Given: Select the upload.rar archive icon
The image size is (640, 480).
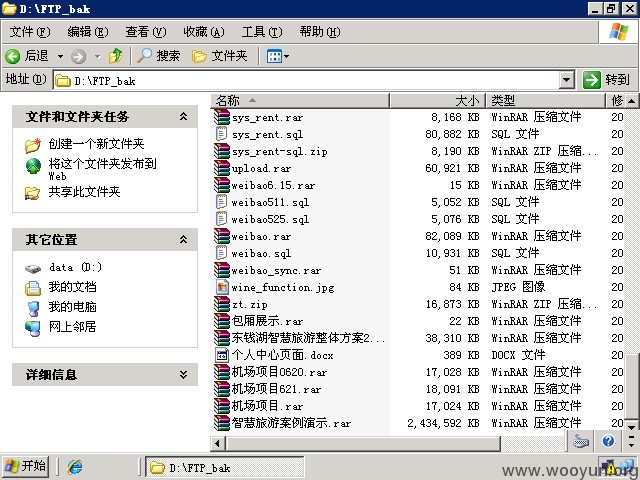Looking at the screenshot, I should [x=222, y=168].
